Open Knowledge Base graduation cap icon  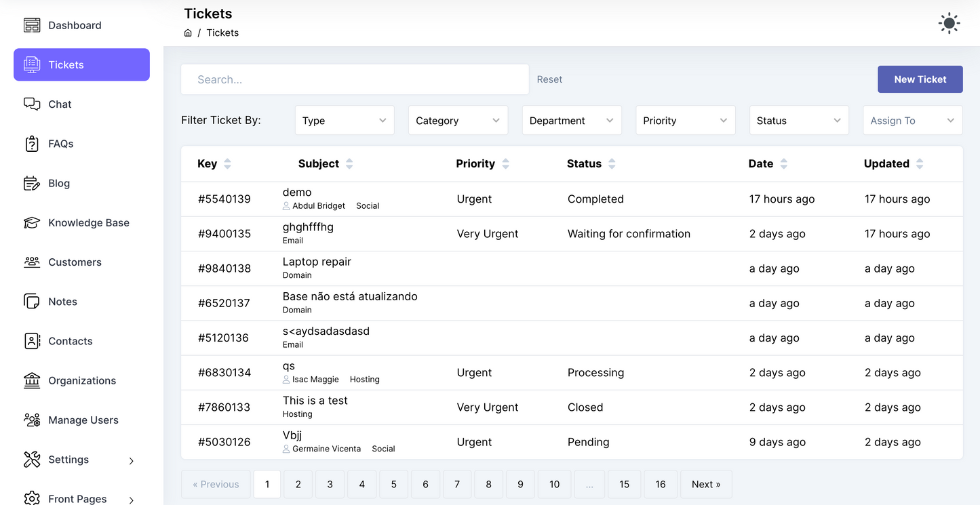click(32, 222)
